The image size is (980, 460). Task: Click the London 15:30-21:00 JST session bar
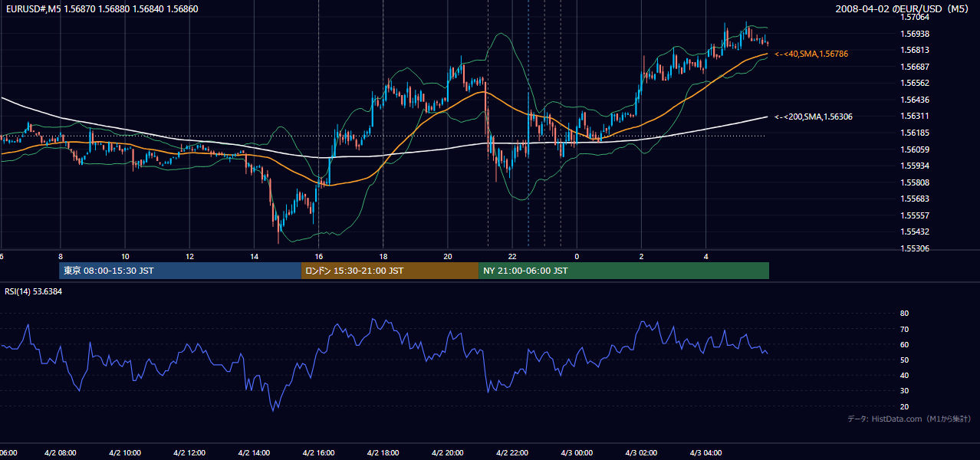coord(390,271)
